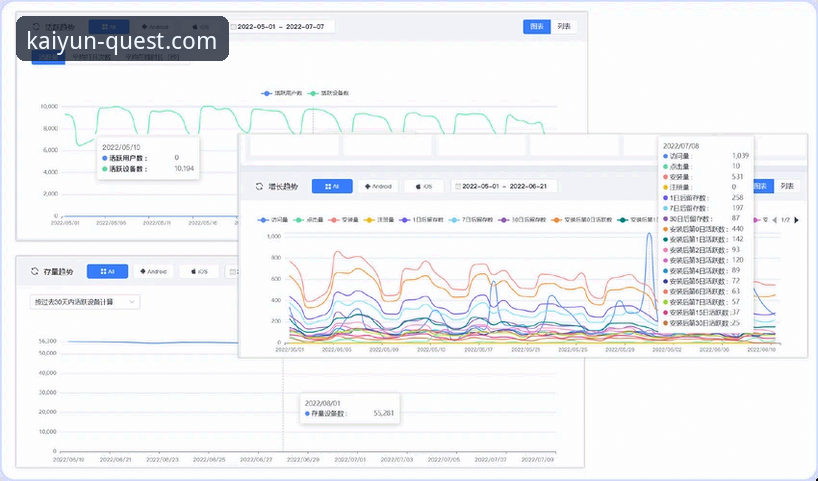Toggle the 安装量 legend series

(x=349, y=219)
